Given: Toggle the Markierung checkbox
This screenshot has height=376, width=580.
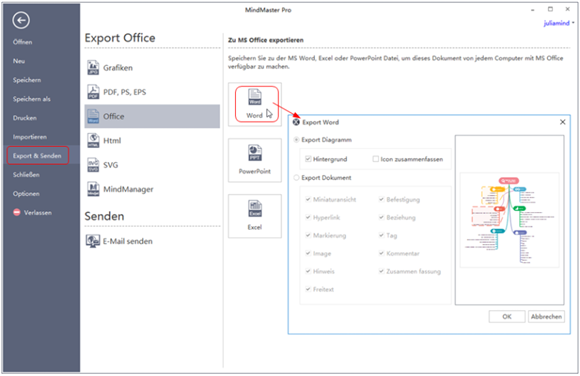Looking at the screenshot, I should 308,235.
